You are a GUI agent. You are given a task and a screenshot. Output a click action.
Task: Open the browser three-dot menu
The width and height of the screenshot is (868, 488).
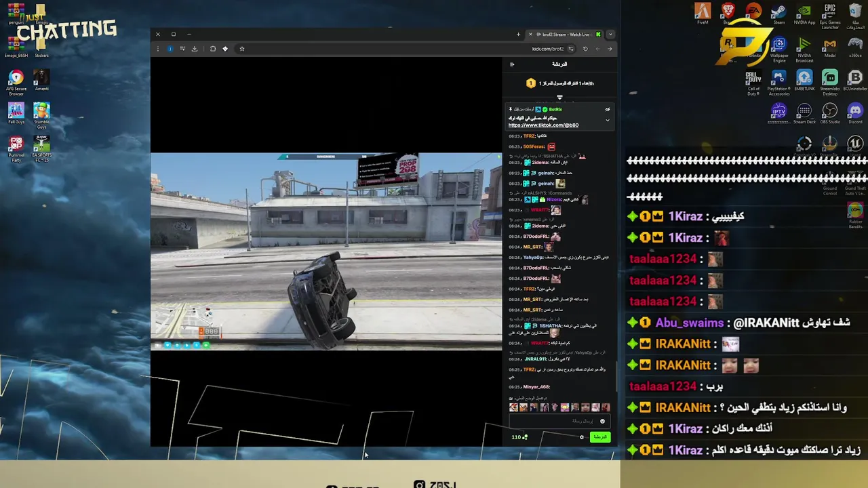(157, 49)
